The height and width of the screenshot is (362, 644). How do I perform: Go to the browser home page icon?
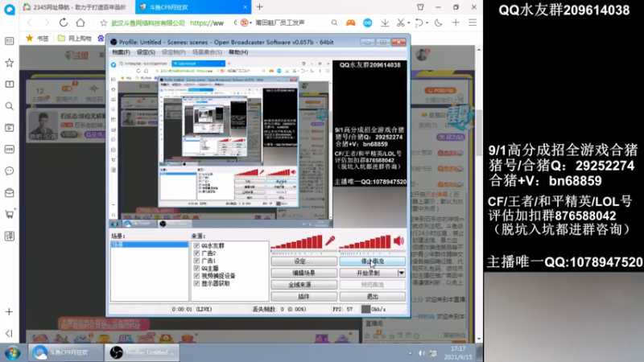point(80,23)
